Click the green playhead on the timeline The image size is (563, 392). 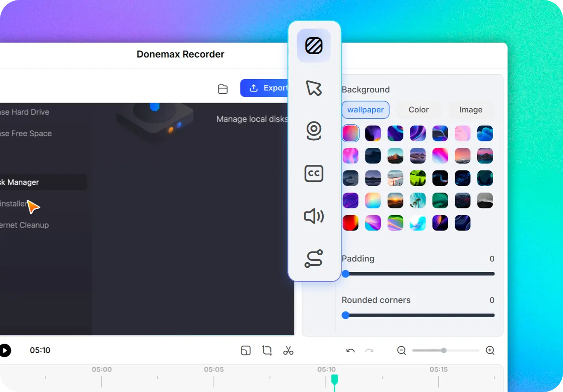[x=335, y=380]
